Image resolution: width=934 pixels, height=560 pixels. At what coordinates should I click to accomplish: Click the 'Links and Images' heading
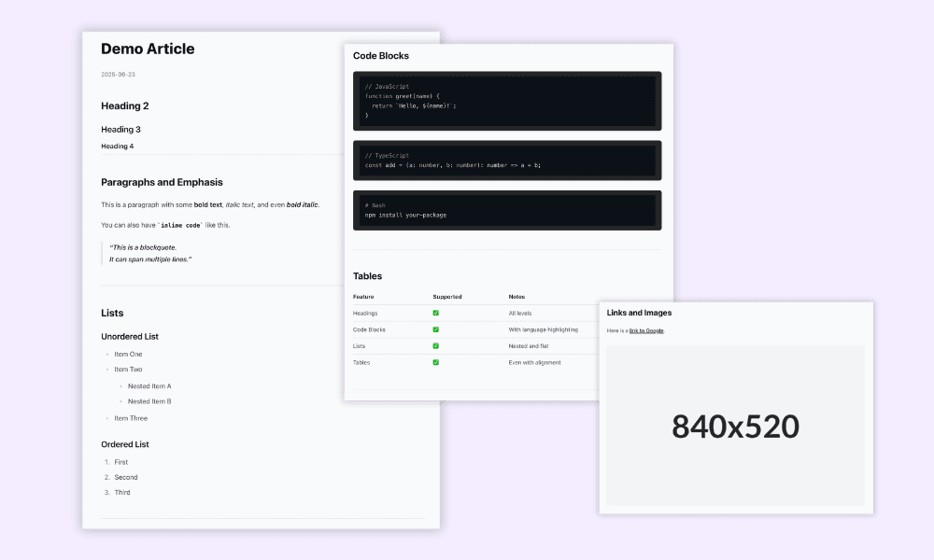[x=639, y=313]
